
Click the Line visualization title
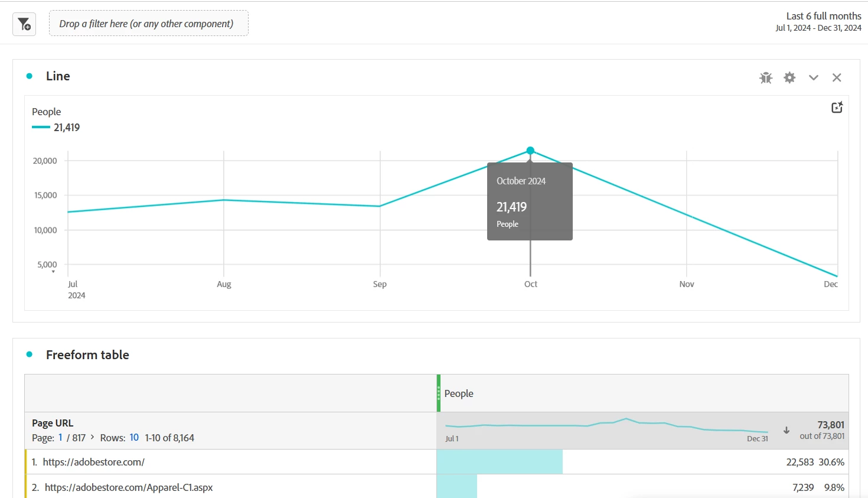[58, 76]
